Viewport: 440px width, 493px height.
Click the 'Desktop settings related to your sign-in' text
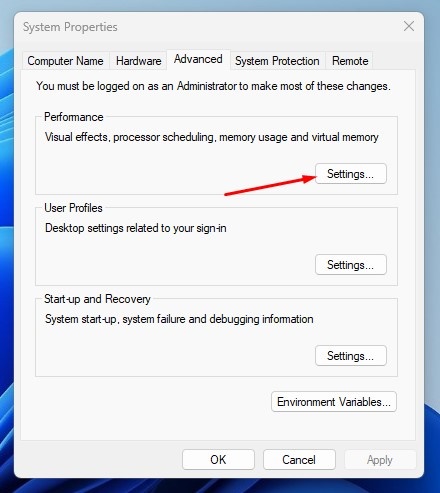coord(136,228)
